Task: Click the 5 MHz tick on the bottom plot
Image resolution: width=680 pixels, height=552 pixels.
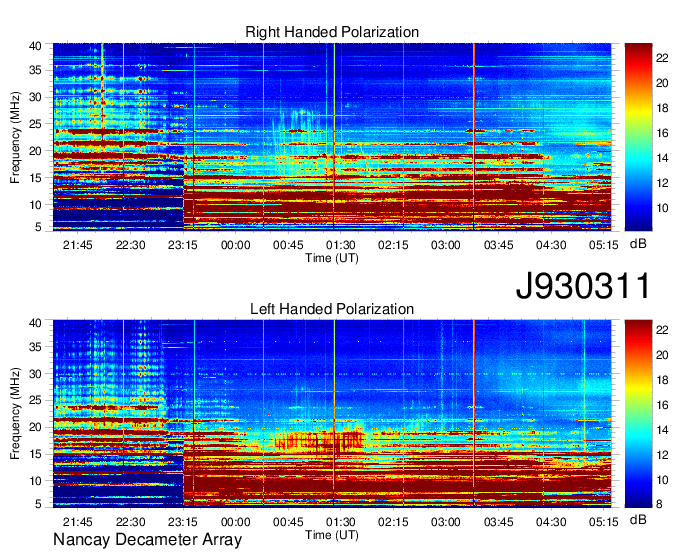Action: tap(39, 503)
